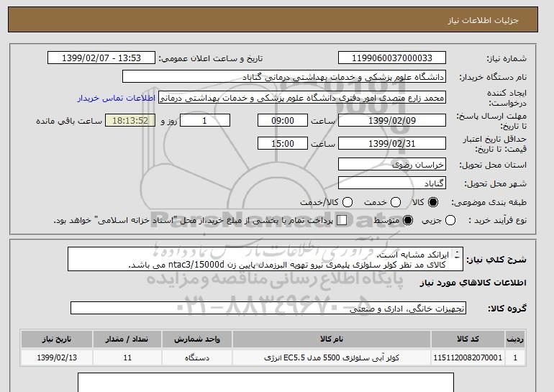Click need date cell 1399/02/13
554x392 pixels.
(57, 357)
